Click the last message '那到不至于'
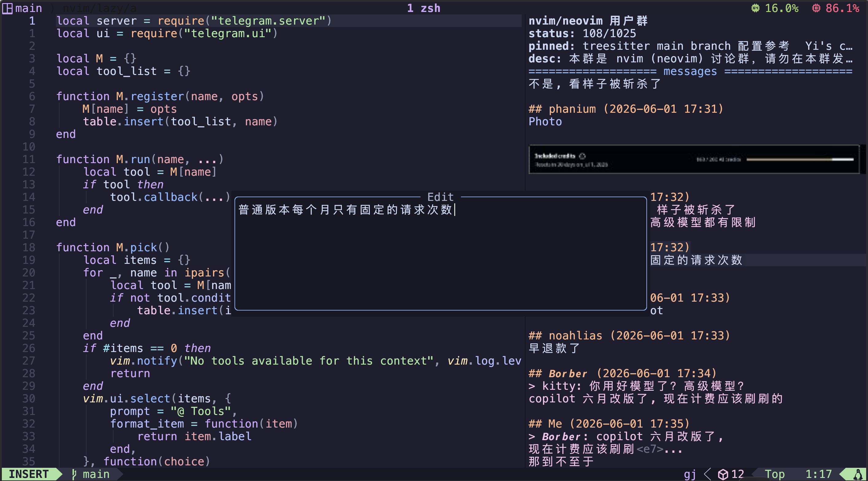868x481 pixels. click(x=561, y=461)
